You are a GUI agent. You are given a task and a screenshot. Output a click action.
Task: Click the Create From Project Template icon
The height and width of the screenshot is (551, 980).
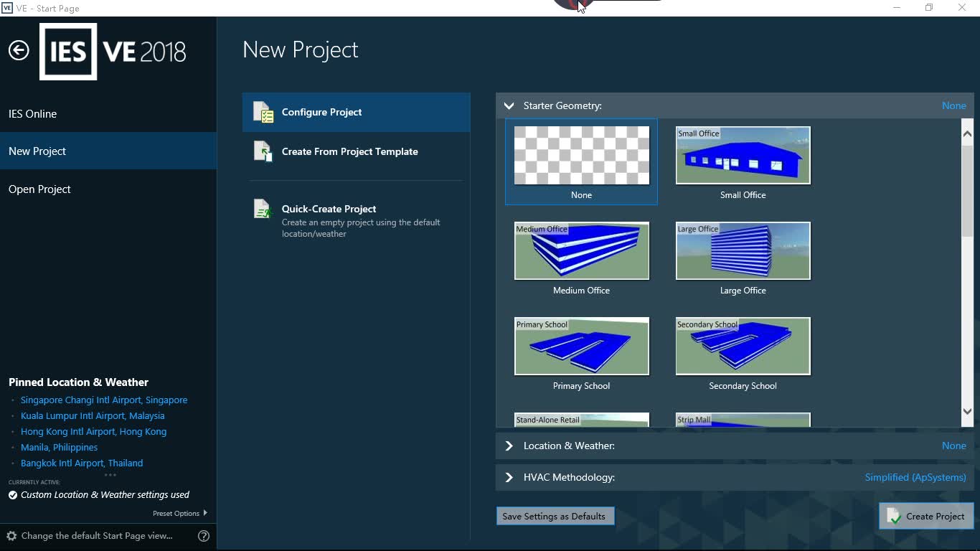point(263,151)
